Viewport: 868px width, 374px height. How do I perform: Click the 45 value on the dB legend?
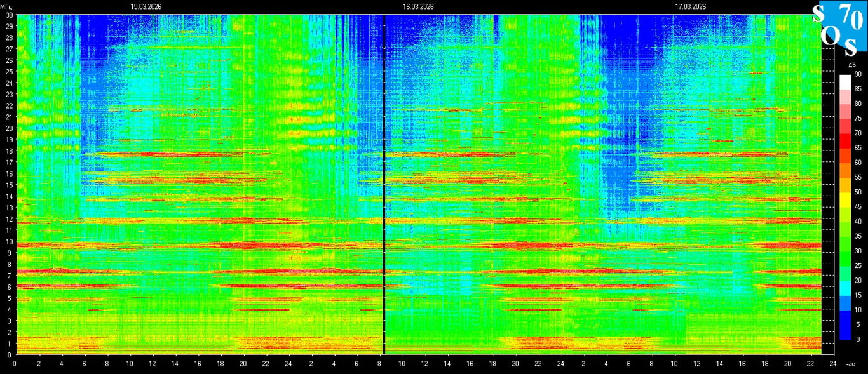tap(857, 207)
